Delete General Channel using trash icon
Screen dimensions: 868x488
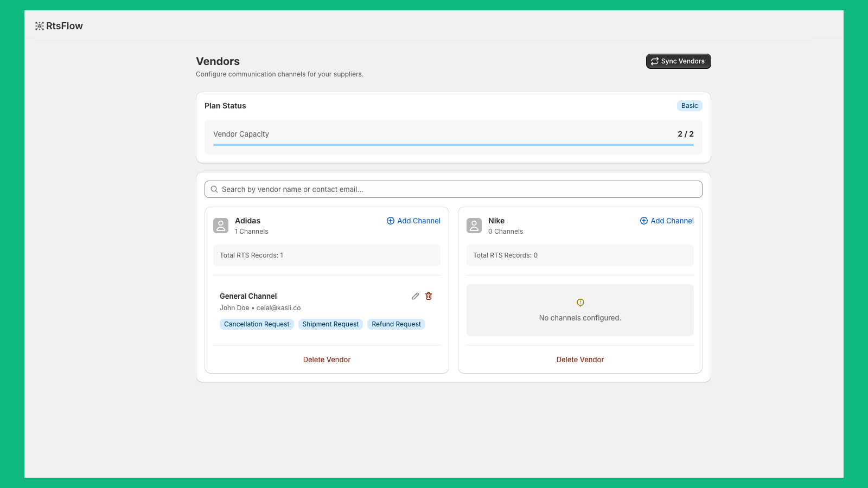click(x=429, y=296)
